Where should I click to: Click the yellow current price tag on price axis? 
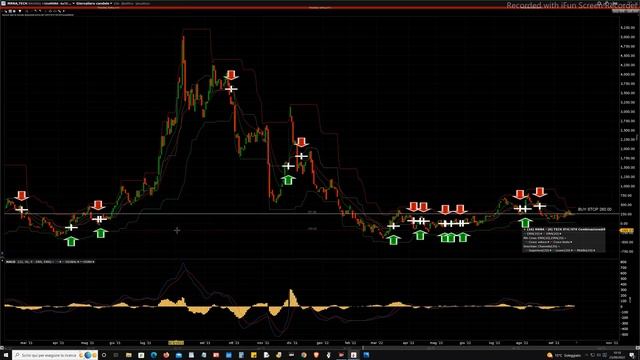627,231
